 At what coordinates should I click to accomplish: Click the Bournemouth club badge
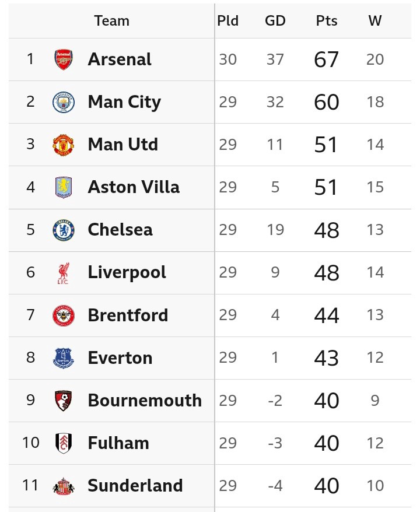click(x=63, y=401)
